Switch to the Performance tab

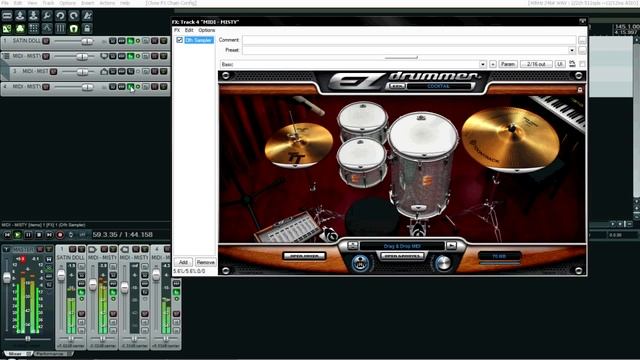point(52,353)
